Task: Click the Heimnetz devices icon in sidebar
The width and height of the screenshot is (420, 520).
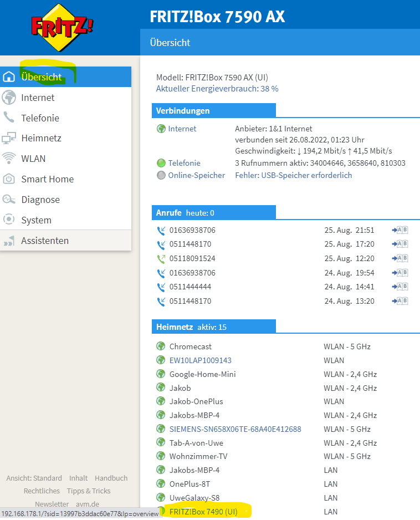Action: 9,139
